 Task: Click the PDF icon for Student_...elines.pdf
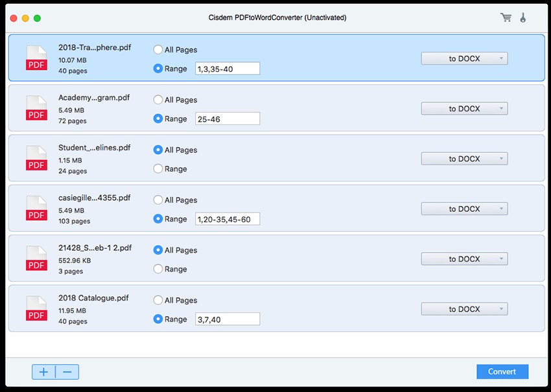pyautogui.click(x=36, y=158)
